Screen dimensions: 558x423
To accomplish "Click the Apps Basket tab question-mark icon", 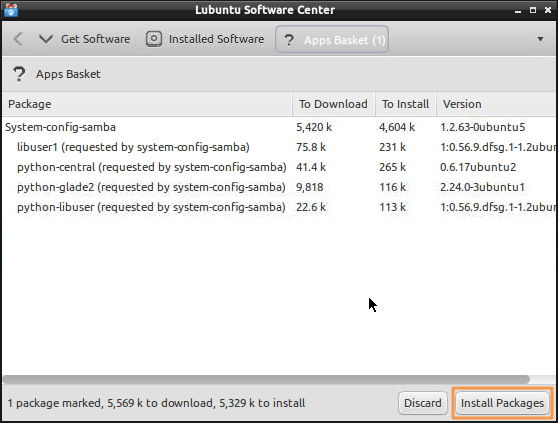I will (x=289, y=40).
